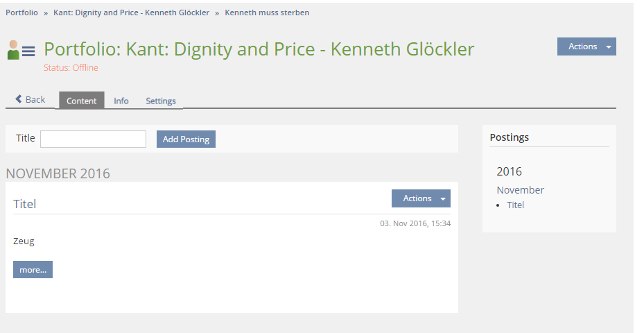Open the portfolio Actions dropdown at top right
Viewport: 644px width, 333px height.
click(586, 46)
